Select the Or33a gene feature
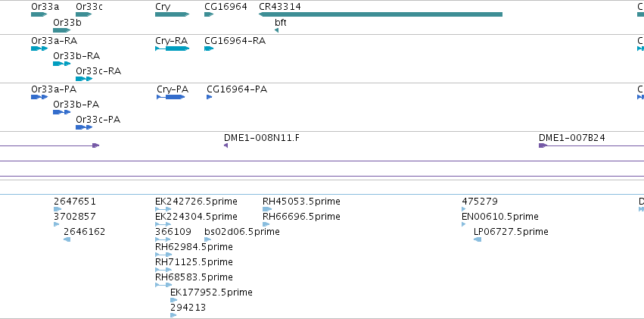Screen dimensions: 644x319 point(39,14)
